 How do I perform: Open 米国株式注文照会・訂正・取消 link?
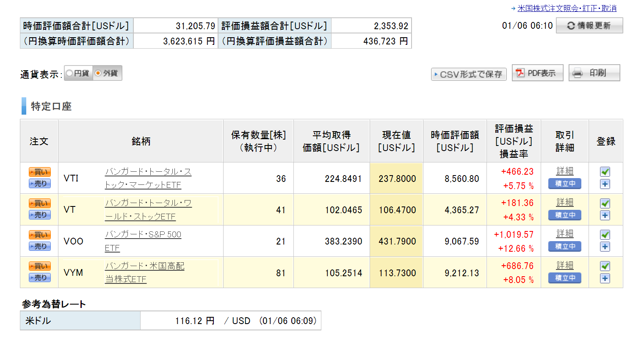[x=567, y=8]
